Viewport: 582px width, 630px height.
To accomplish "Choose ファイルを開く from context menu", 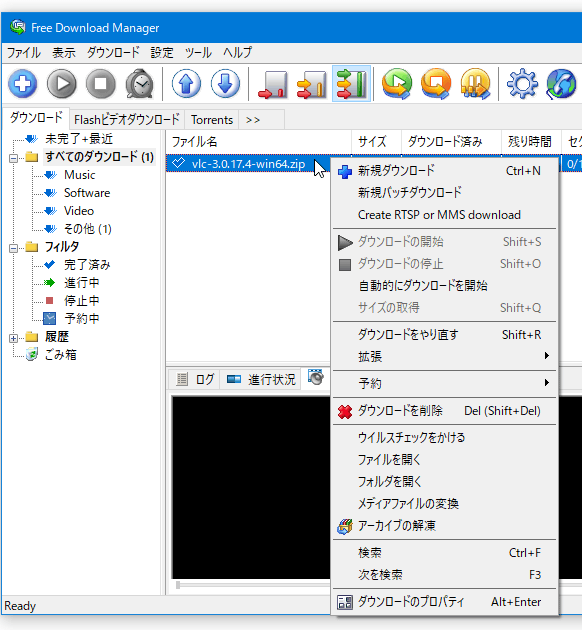I will pos(445,459).
